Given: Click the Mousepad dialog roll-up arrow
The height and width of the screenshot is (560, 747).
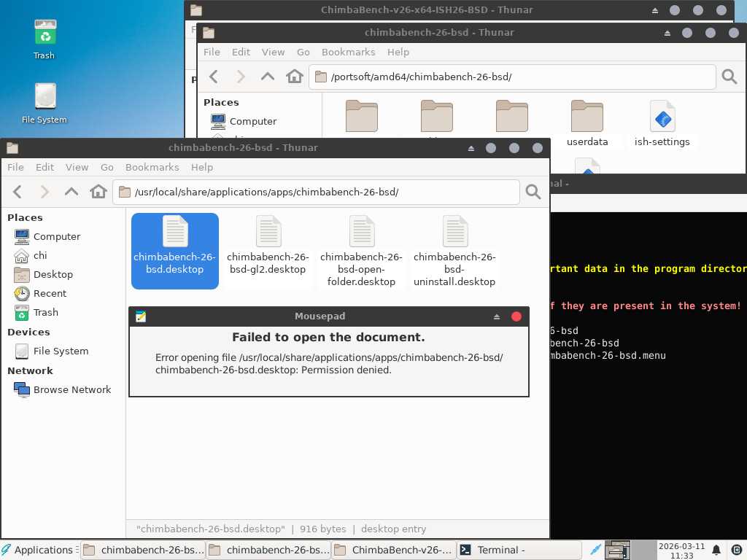Looking at the screenshot, I should click(496, 316).
